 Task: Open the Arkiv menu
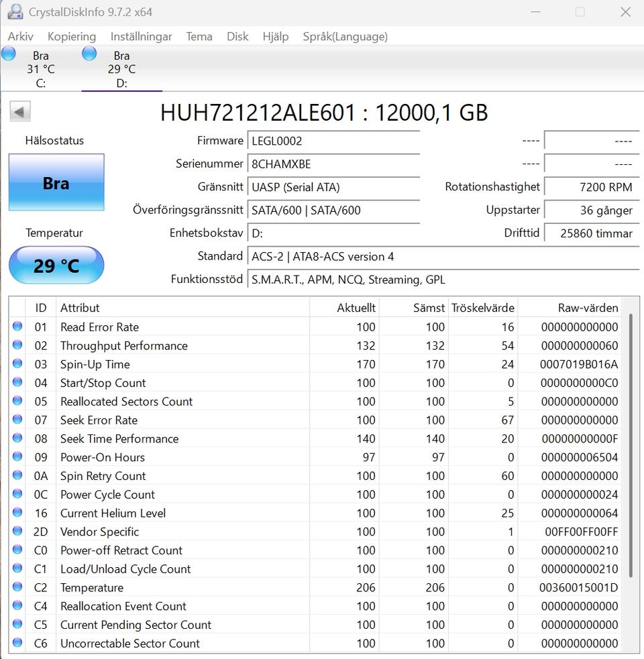(x=20, y=36)
